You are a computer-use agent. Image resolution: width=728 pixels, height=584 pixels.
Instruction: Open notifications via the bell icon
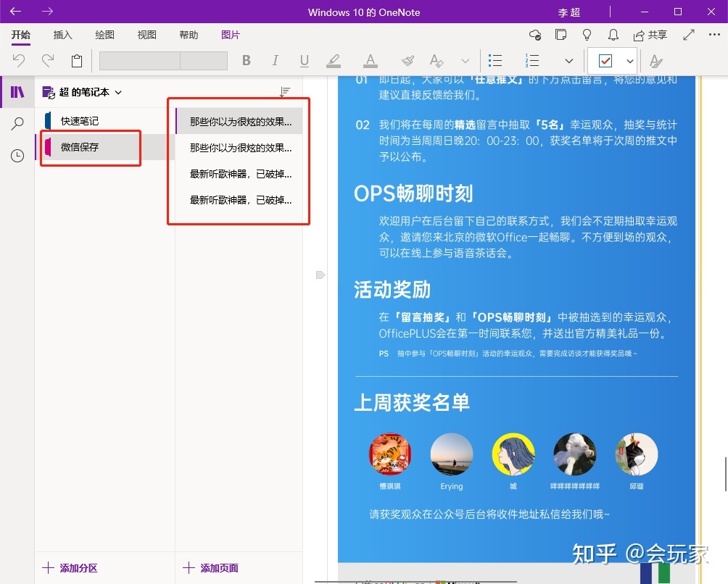[612, 35]
